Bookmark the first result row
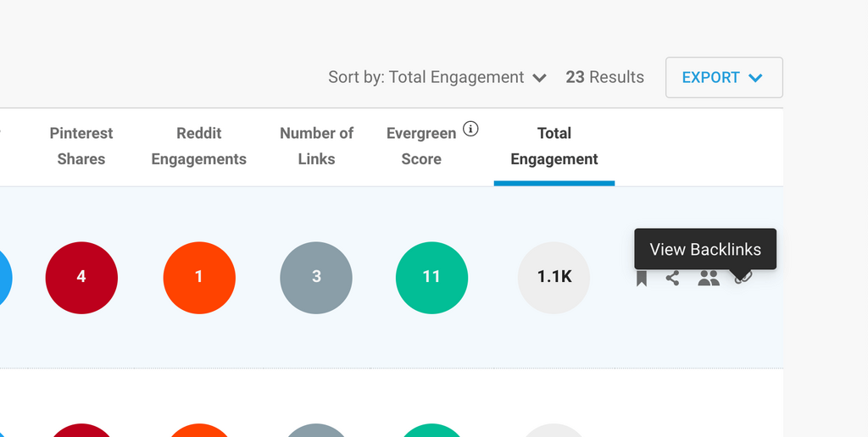 [642, 278]
